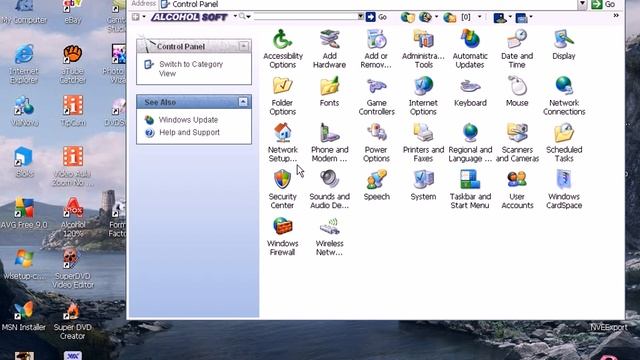Open Windows Firewall icon
The image size is (640, 360).
coord(282,237)
